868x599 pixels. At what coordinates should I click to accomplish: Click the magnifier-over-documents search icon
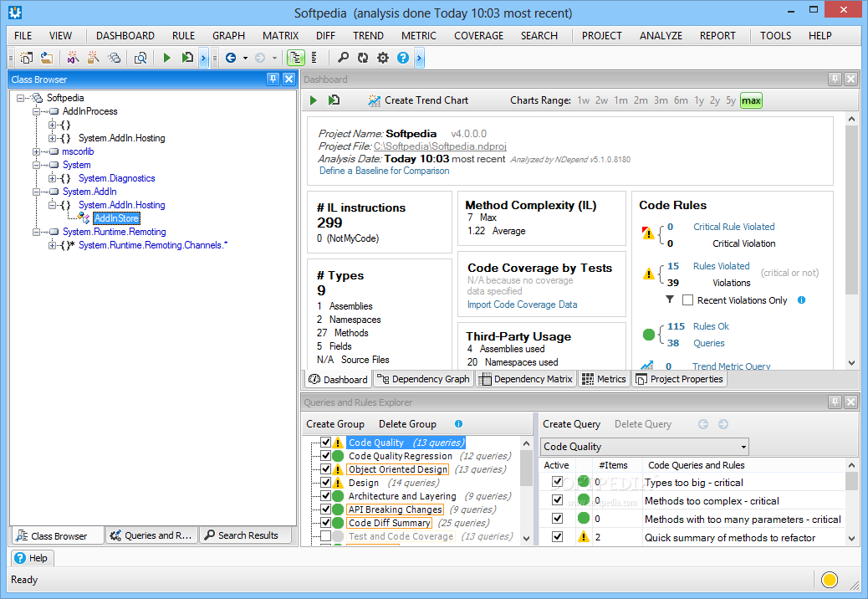tap(140, 58)
